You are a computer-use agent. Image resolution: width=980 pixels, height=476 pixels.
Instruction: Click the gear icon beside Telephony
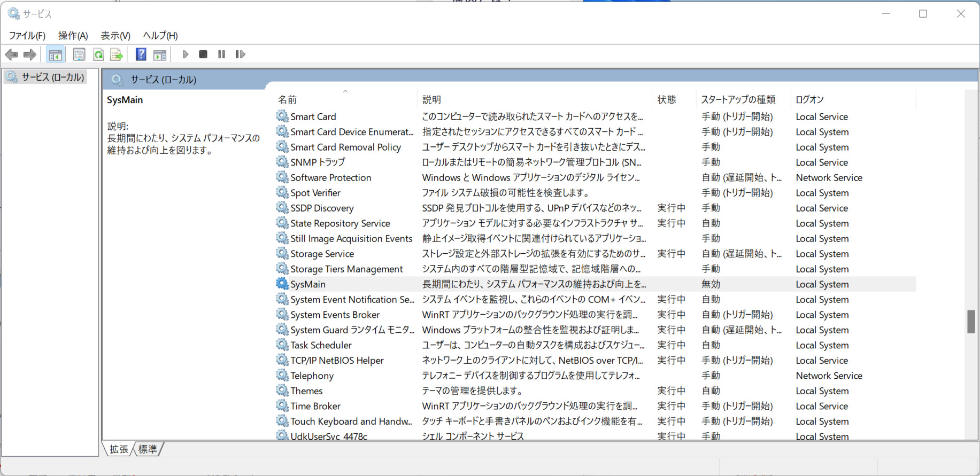click(x=282, y=375)
